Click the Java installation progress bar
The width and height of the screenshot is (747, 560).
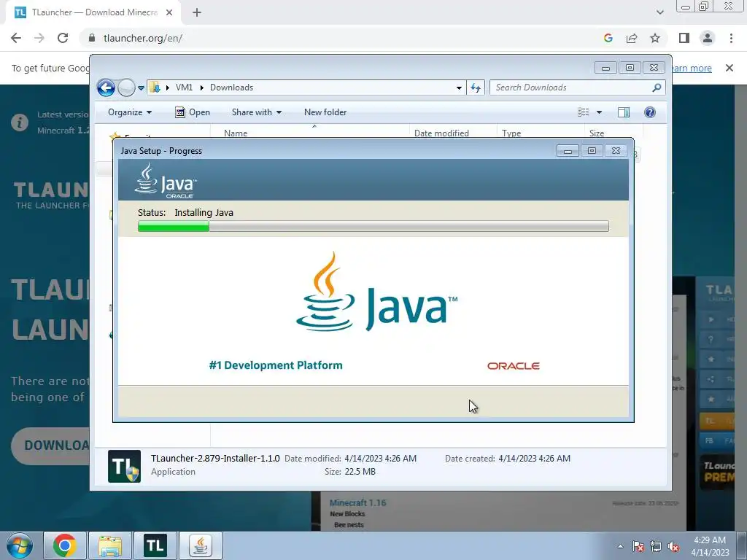373,226
